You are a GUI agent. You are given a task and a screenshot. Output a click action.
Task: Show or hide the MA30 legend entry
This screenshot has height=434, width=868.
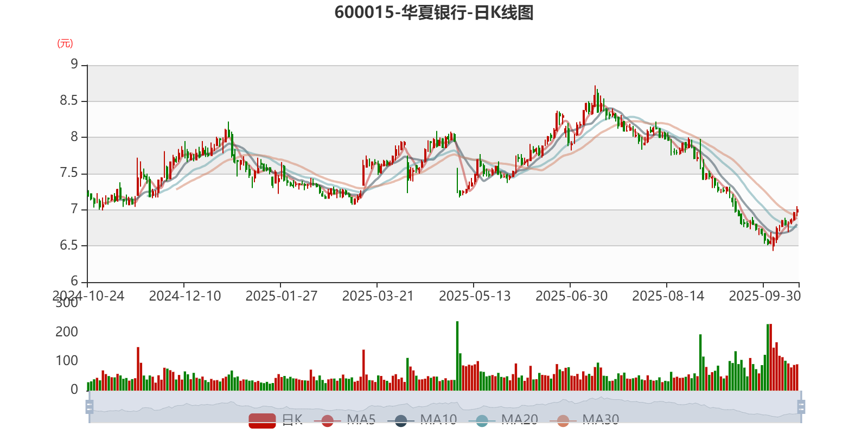click(x=584, y=420)
